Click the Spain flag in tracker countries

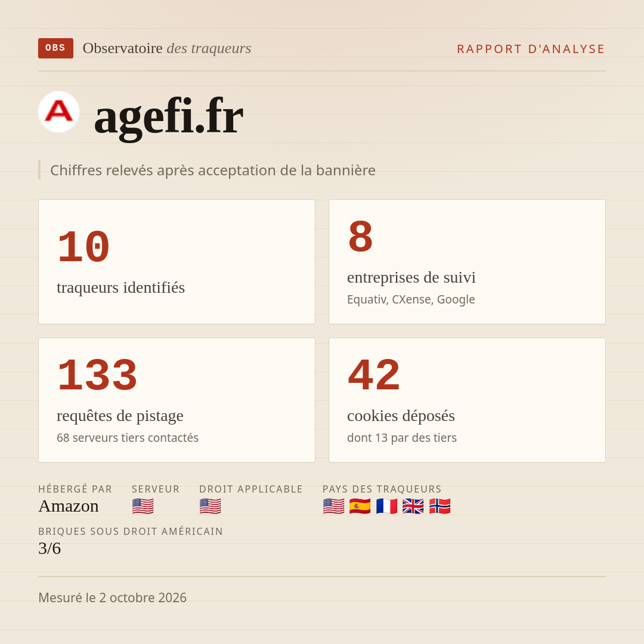point(360,506)
